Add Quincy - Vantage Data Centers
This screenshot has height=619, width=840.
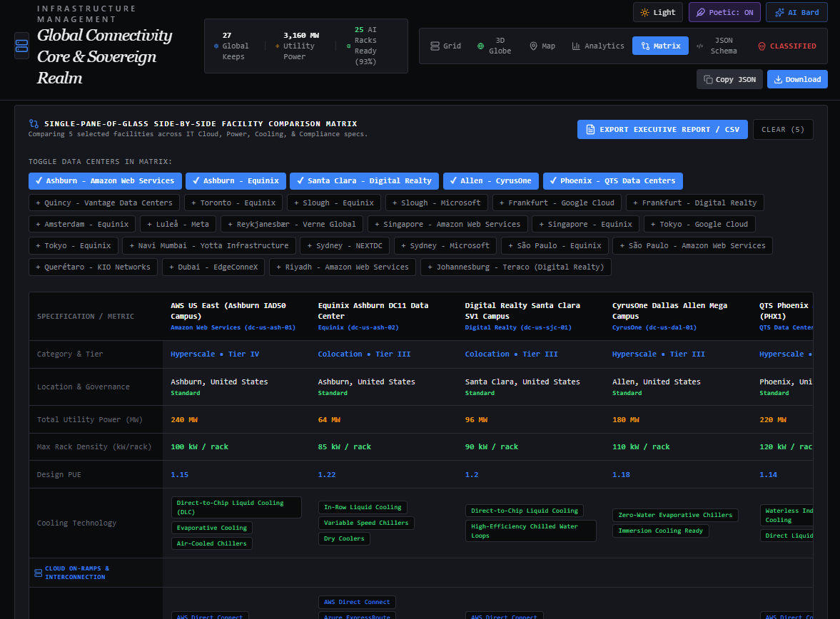pyautogui.click(x=104, y=203)
